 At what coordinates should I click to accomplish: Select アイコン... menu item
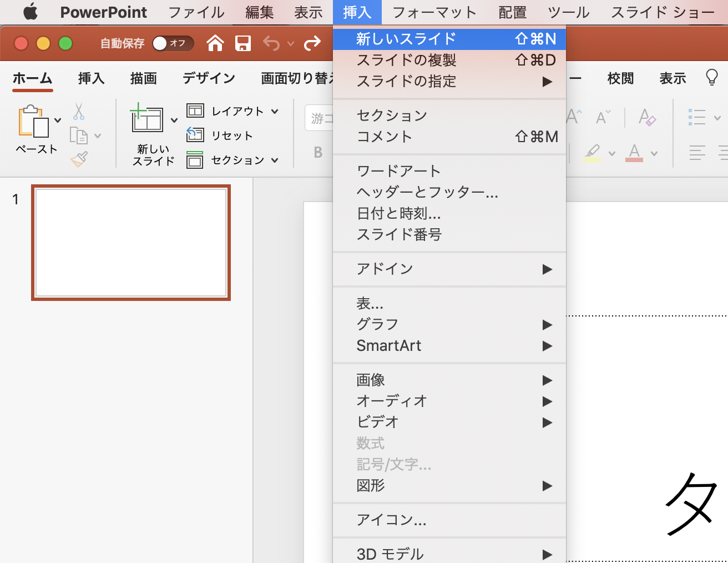(449, 520)
